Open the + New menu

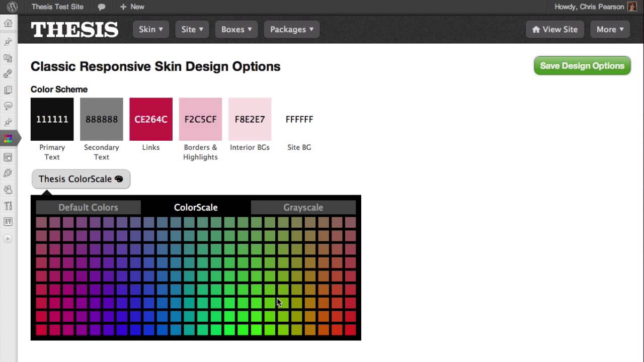[x=132, y=7]
